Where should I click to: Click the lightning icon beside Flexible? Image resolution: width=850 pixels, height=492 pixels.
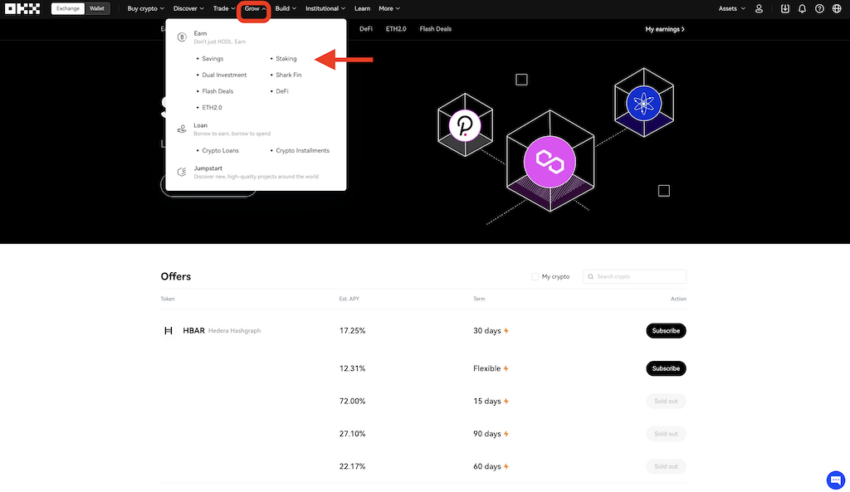(506, 368)
